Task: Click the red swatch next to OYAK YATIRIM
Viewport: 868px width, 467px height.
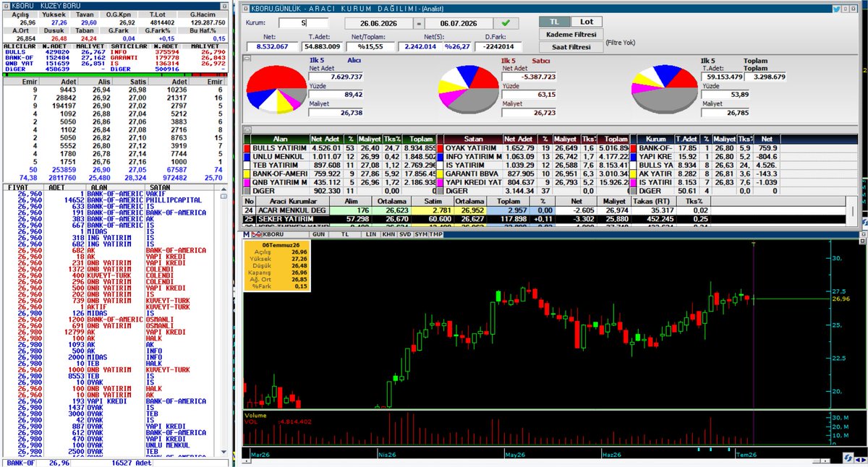Action: [x=439, y=147]
